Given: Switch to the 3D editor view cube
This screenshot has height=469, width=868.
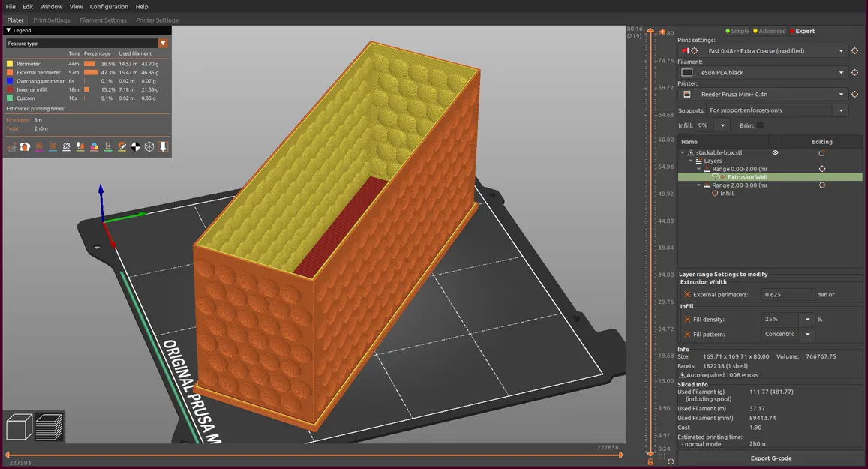Looking at the screenshot, I should point(19,427).
